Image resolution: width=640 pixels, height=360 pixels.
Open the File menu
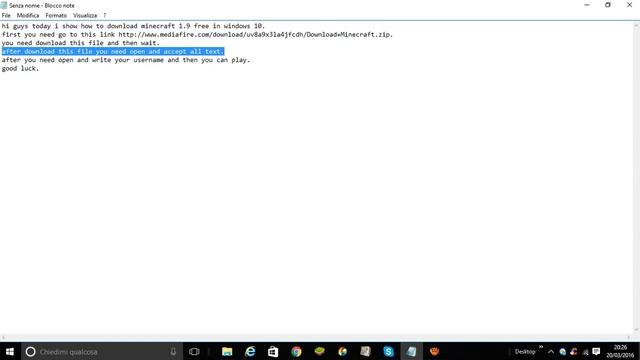[6, 15]
